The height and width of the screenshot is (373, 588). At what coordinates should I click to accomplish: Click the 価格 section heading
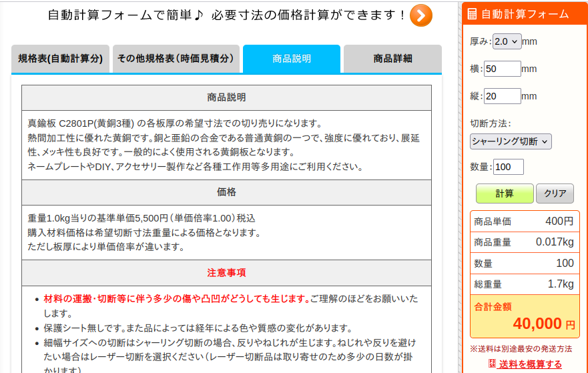pyautogui.click(x=226, y=192)
